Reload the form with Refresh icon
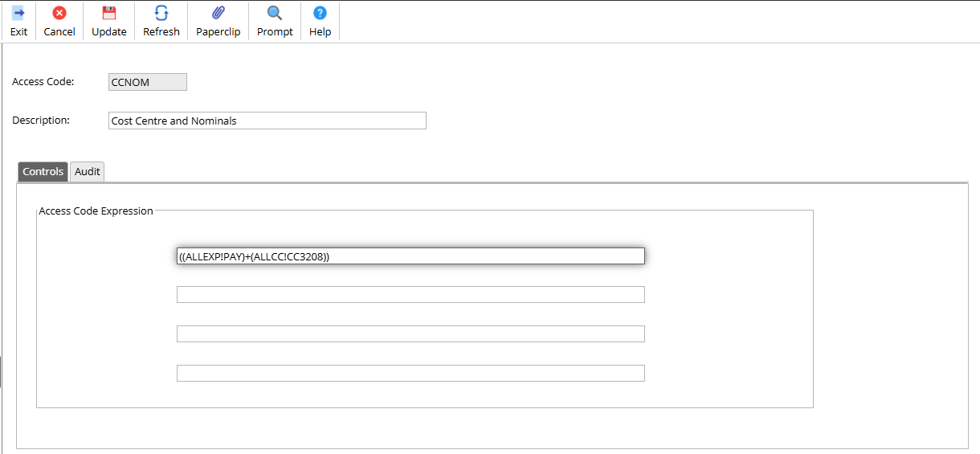This screenshot has width=980, height=454. tap(161, 14)
